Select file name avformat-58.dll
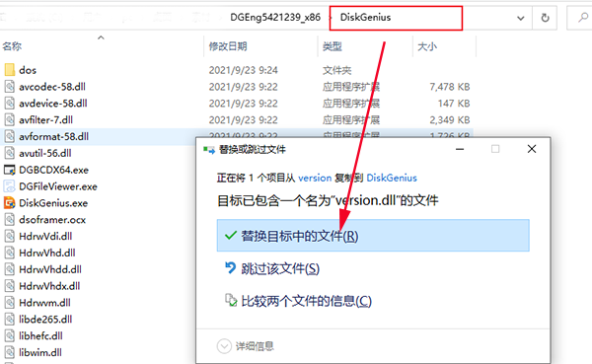592x364 pixels. pyautogui.click(x=54, y=136)
